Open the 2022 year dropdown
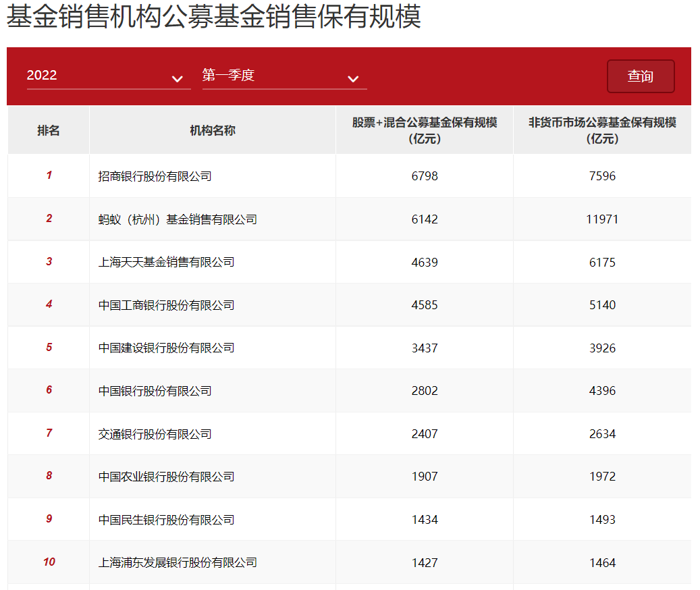The image size is (700, 590). pyautogui.click(x=101, y=76)
